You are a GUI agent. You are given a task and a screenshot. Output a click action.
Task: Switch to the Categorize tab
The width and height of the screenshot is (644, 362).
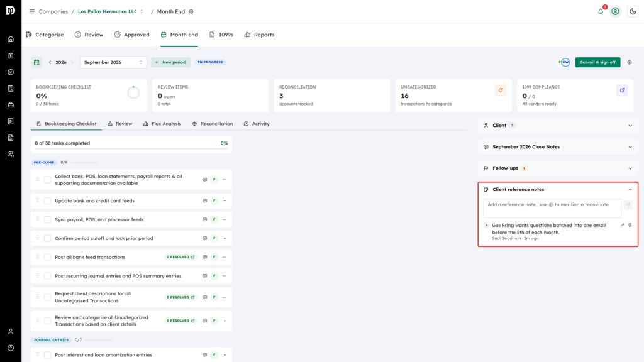[45, 35]
